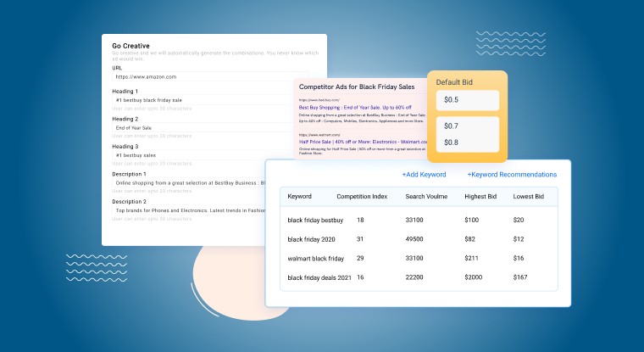Viewport: 644px width, 352px height.
Task: Click the Keyword column header
Action: pyautogui.click(x=300, y=197)
